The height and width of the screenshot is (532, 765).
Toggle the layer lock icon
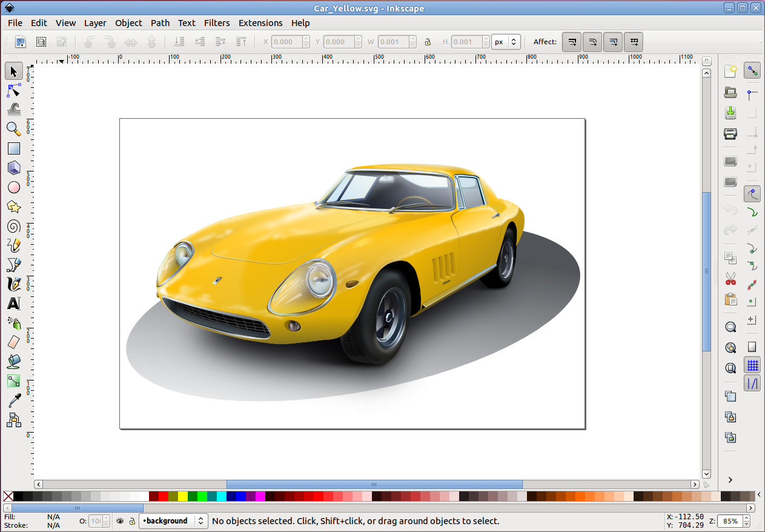click(x=131, y=520)
